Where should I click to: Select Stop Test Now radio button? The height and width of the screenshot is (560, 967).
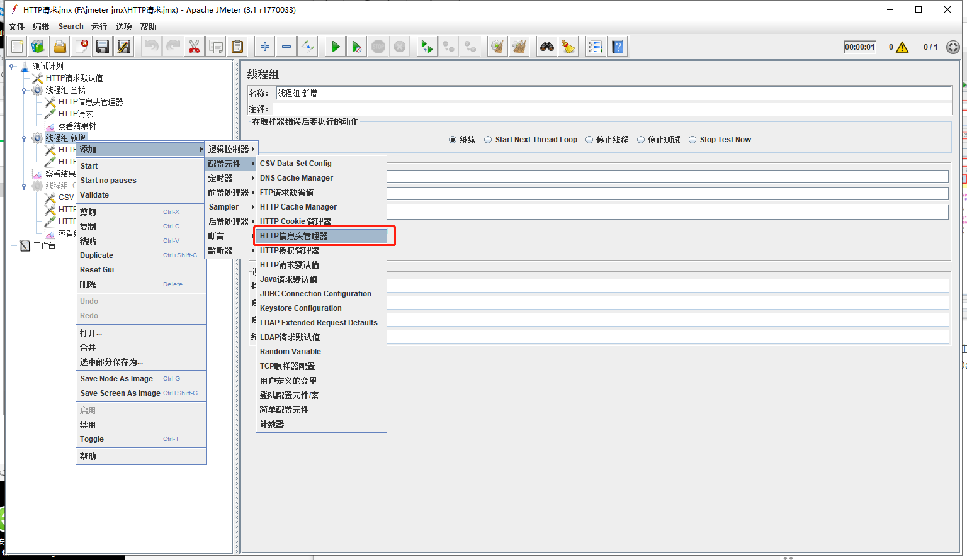point(693,140)
